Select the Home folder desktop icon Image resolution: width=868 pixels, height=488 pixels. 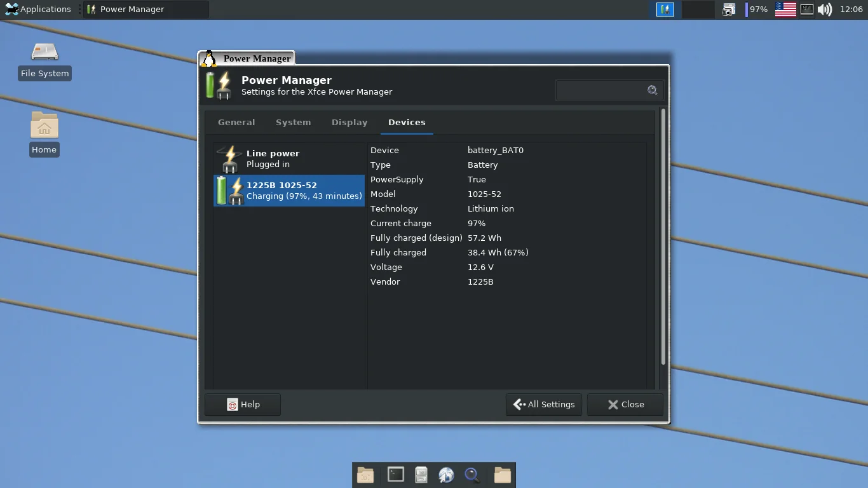(x=44, y=134)
